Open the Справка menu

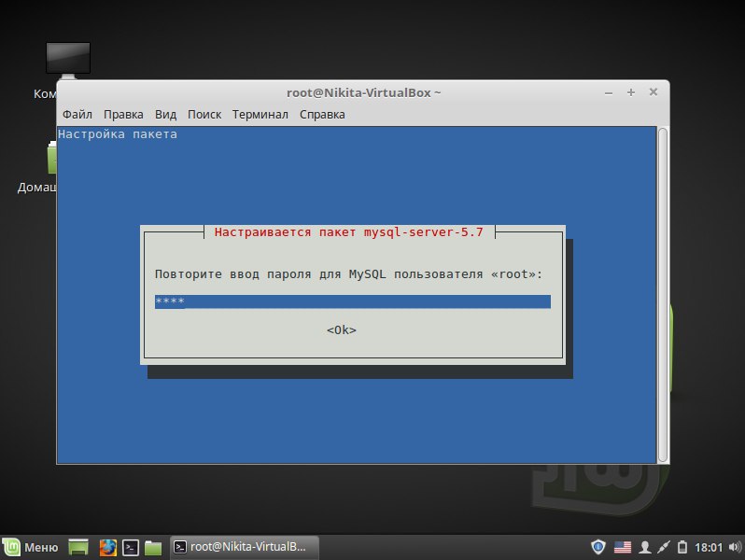click(x=322, y=115)
